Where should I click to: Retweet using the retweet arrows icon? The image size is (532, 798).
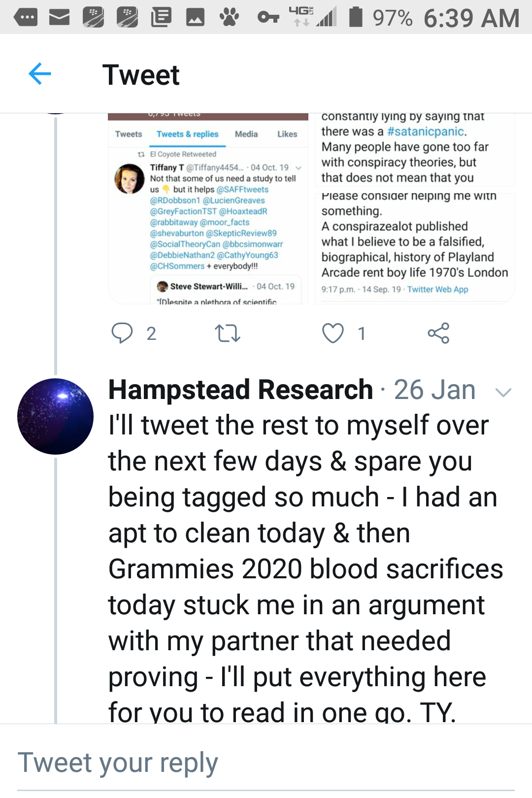tap(228, 333)
